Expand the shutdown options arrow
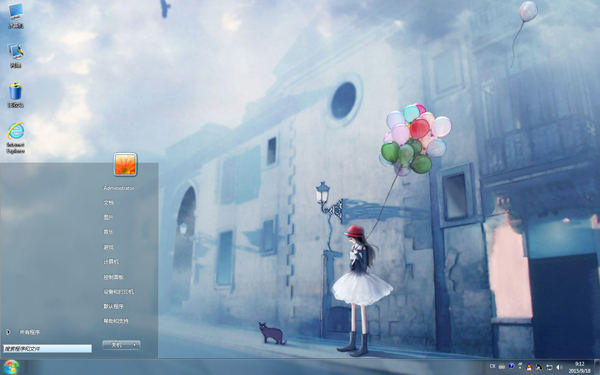The height and width of the screenshot is (375, 600). pos(135,345)
